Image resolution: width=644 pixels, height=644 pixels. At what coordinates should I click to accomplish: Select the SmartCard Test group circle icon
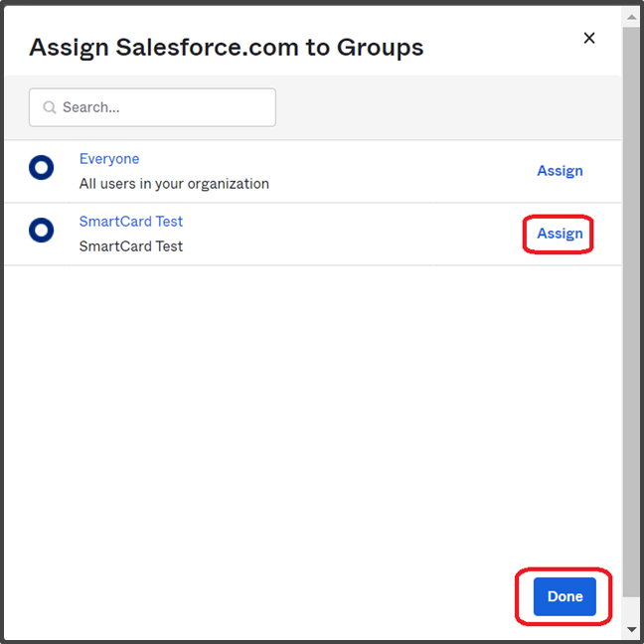(41, 230)
